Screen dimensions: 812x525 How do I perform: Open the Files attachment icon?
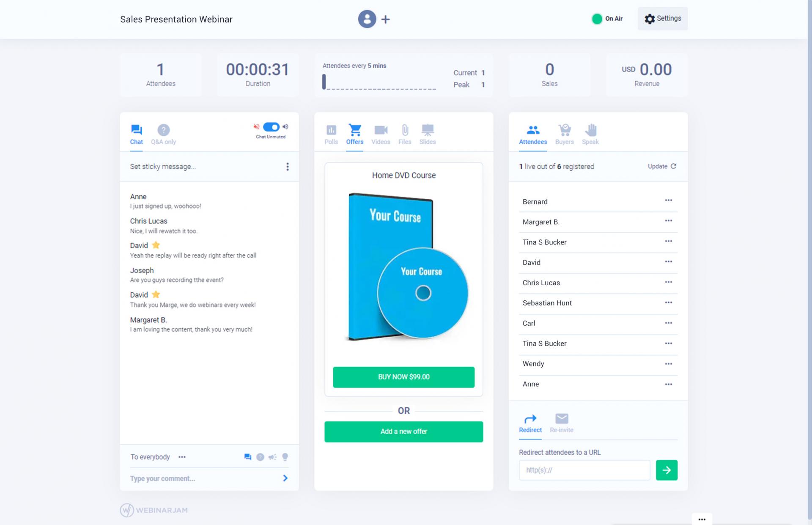coord(405,130)
